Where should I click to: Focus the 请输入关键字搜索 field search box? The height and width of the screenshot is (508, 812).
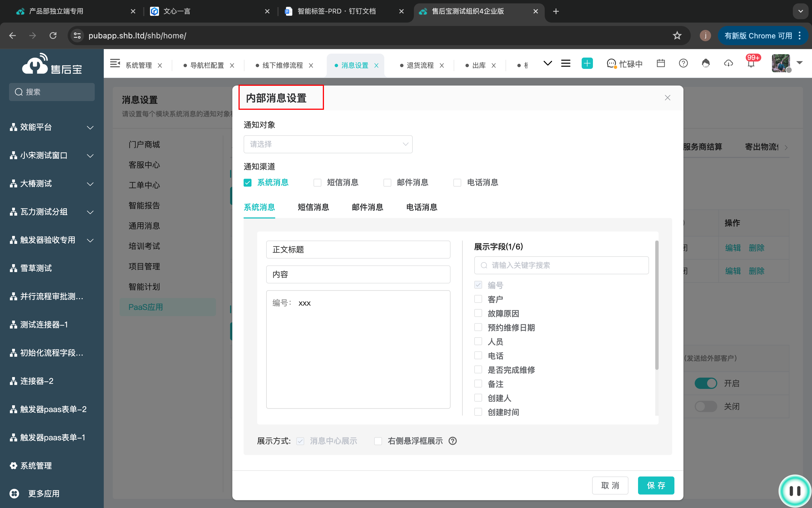561,265
